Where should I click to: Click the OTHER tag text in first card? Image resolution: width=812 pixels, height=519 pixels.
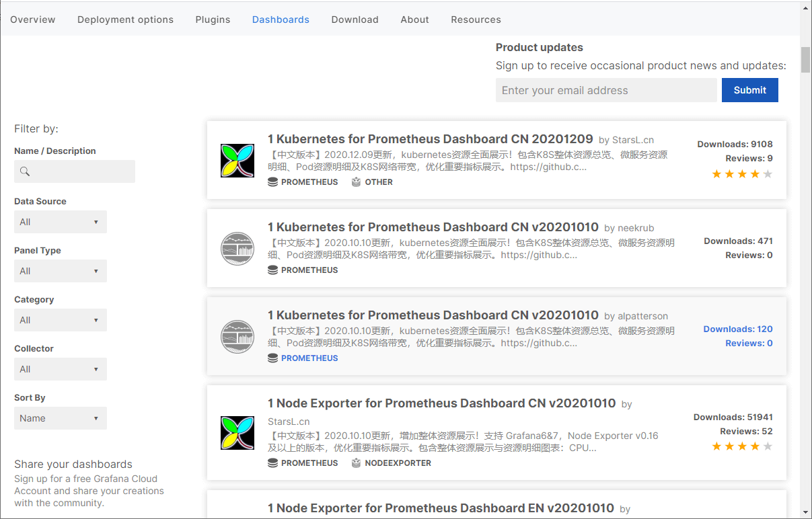pos(379,182)
